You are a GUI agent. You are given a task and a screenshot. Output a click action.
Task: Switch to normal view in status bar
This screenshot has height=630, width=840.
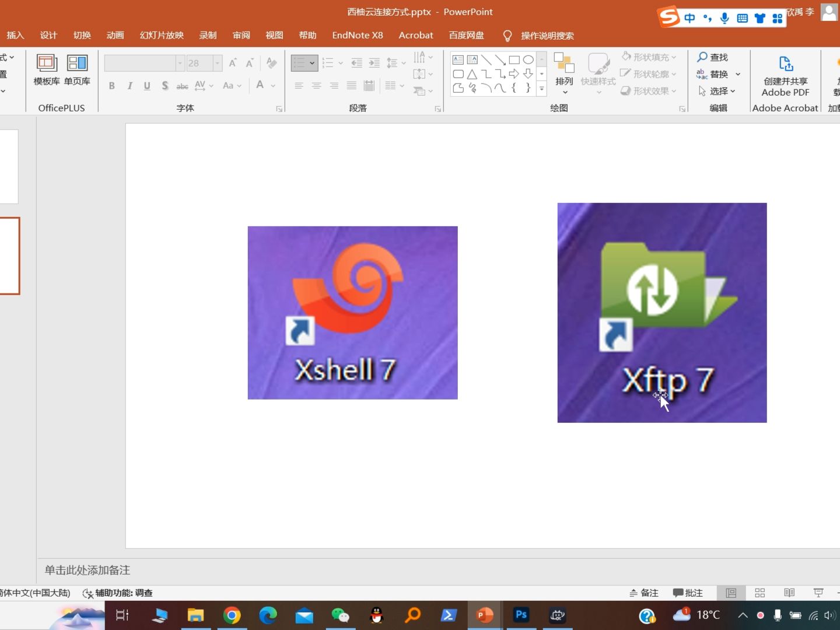731,593
